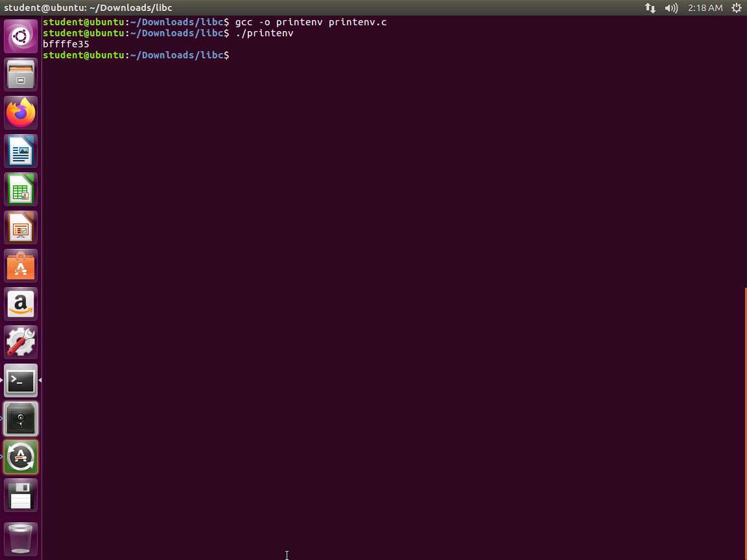Open the sound volume indicator menu

671,8
